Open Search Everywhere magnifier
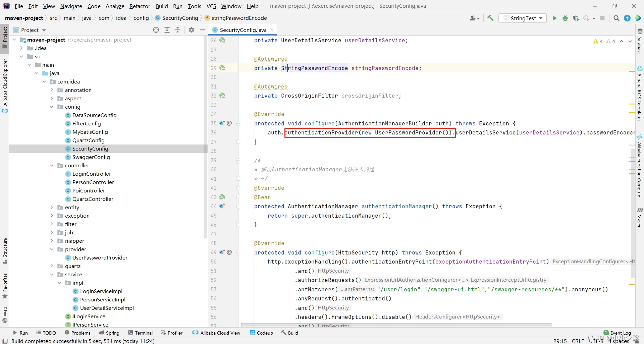 click(616, 18)
